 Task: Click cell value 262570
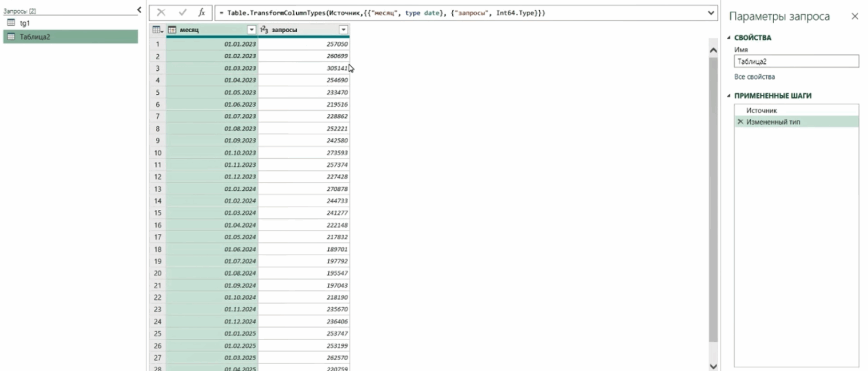304,358
